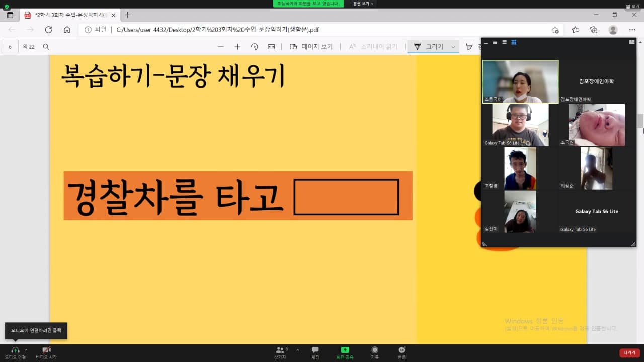Click the Edge tab actions icon left of tabs
Image resolution: width=644 pixels, height=362 pixels.
10,15
